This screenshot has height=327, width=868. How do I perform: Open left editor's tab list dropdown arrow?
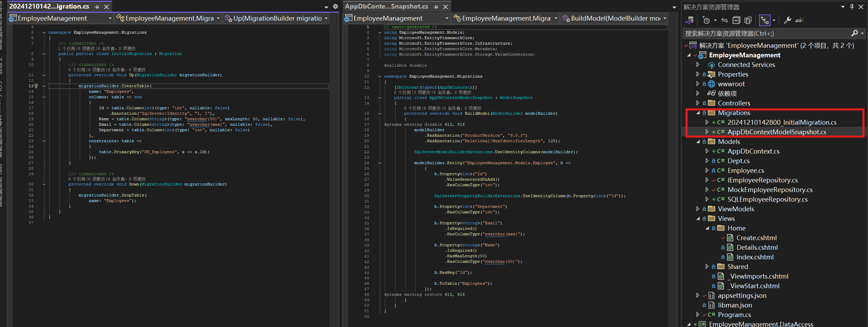[326, 7]
